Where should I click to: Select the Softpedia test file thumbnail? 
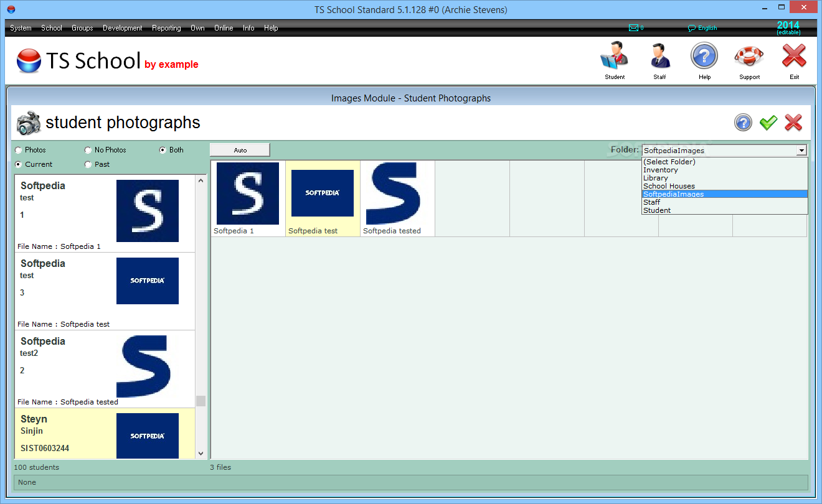point(323,198)
